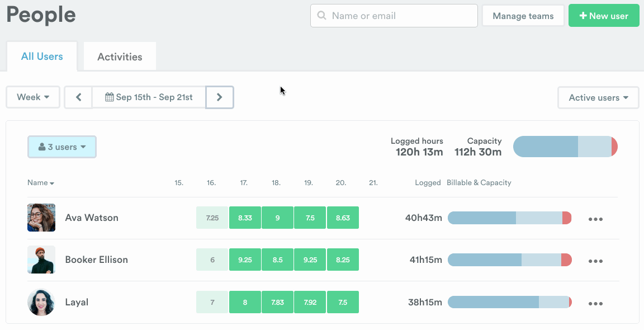Select the All Users tab

coord(42,56)
